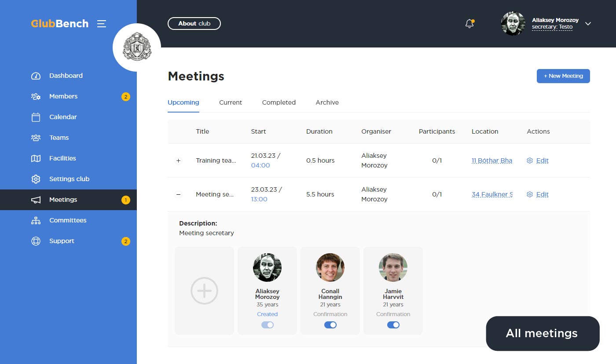Add participant with large plus icon
The width and height of the screenshot is (616, 364).
(204, 291)
